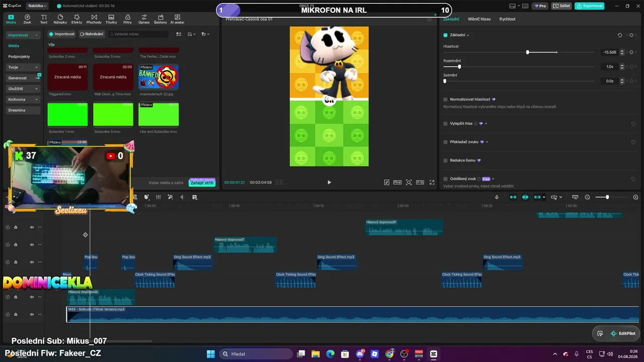Switch media list to grid view
Viewport: 644px width, 362px height.
click(179, 34)
